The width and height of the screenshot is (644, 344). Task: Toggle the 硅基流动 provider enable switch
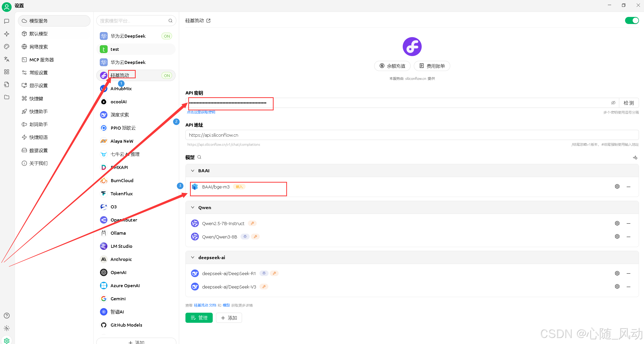pyautogui.click(x=632, y=21)
